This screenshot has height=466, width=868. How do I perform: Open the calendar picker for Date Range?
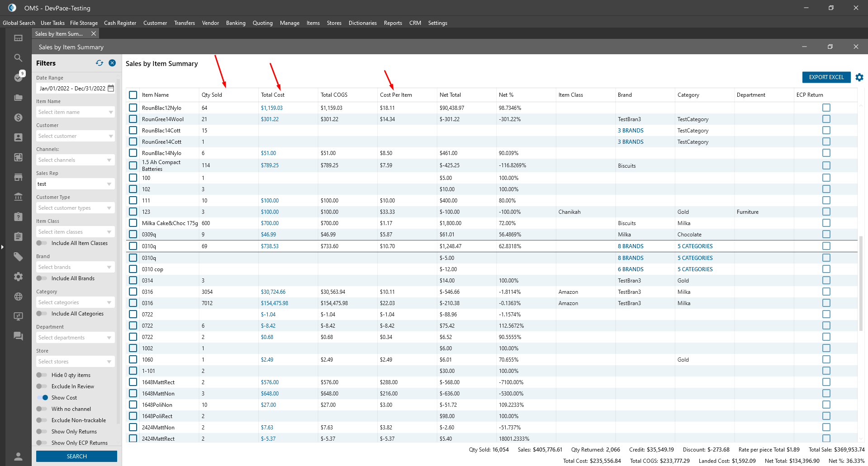point(111,89)
